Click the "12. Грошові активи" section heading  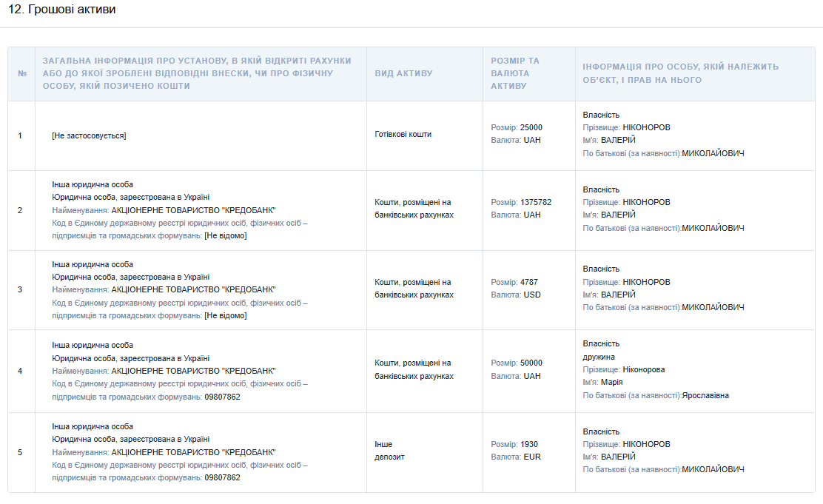61,10
